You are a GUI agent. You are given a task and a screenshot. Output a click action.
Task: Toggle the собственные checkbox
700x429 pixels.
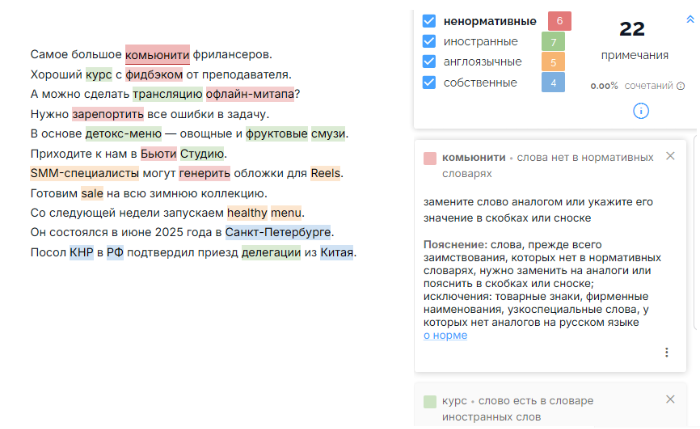point(429,83)
